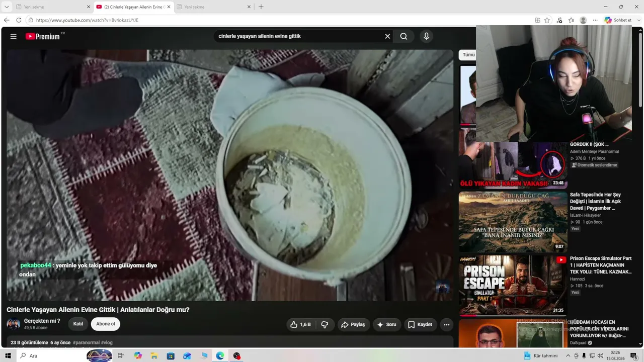Screen dimensions: 644x362
Task: Open browser settings and more menu
Action: click(595, 20)
